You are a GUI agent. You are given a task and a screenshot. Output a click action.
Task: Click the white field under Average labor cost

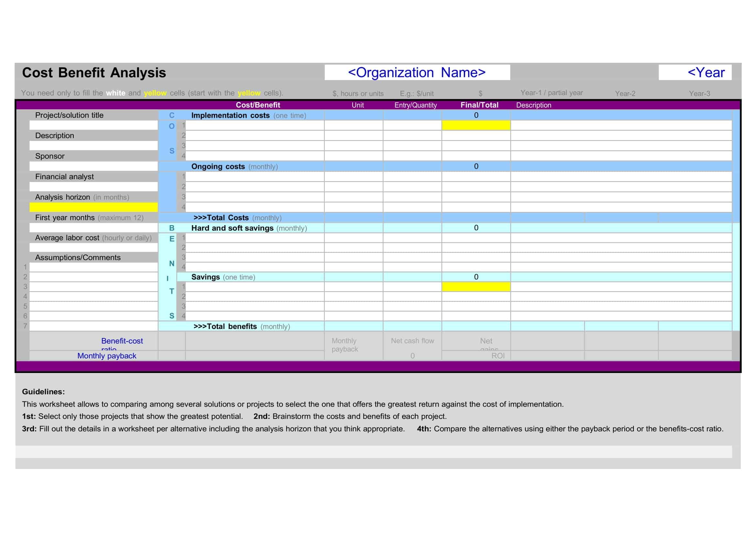pyautogui.click(x=93, y=247)
